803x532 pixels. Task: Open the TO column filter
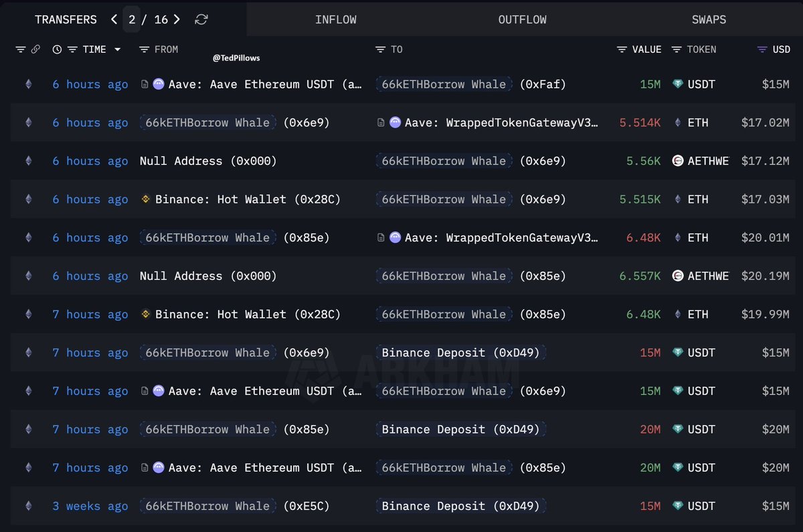(x=380, y=50)
